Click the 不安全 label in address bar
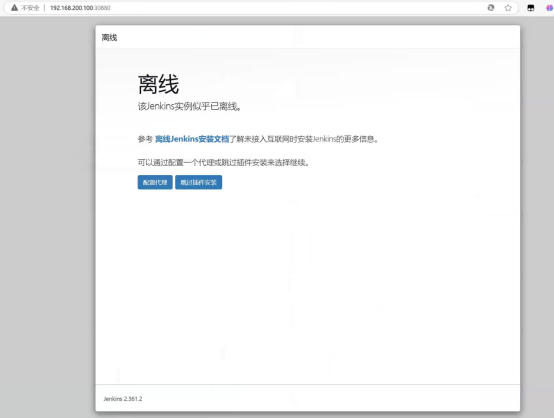This screenshot has width=554, height=418. 30,8
